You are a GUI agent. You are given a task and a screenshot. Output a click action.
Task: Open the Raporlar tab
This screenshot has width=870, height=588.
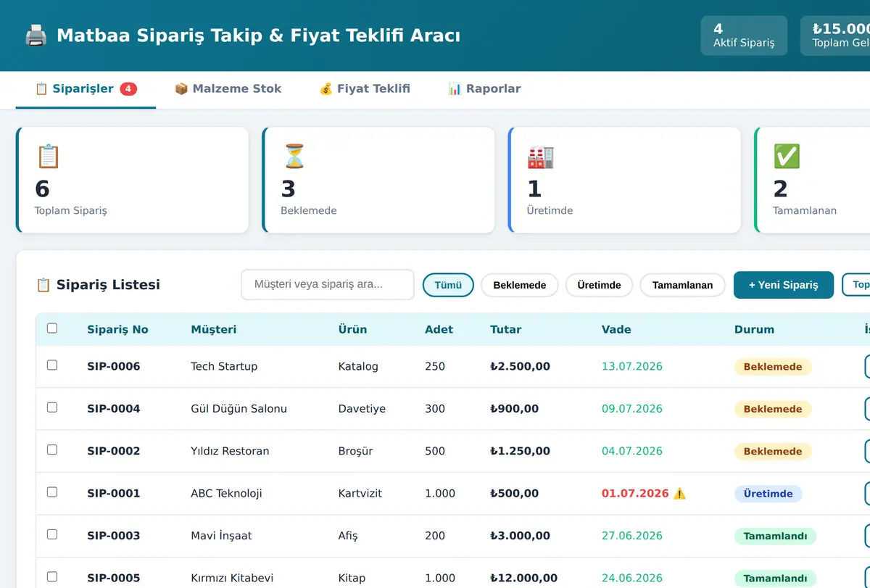pos(484,89)
